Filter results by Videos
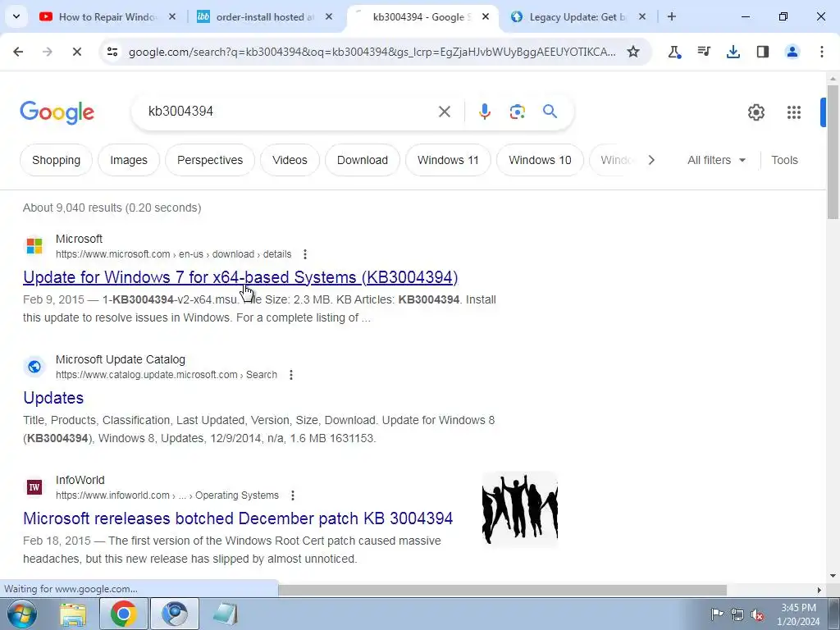This screenshot has width=840, height=630. [x=290, y=160]
